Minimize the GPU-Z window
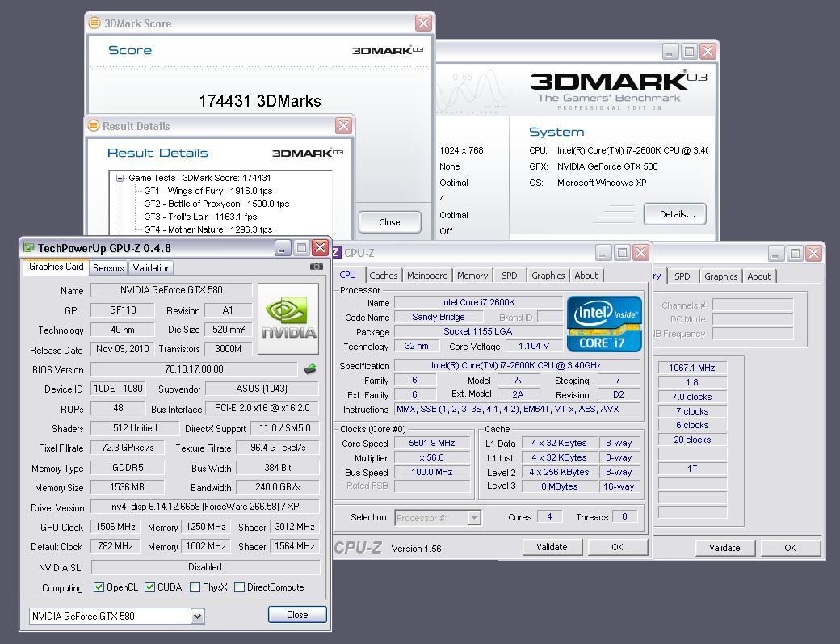 click(283, 247)
